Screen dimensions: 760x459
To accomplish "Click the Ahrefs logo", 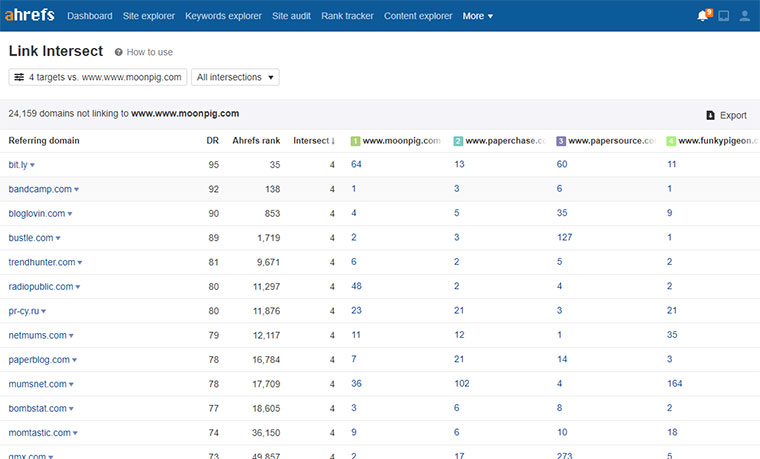I will point(32,16).
